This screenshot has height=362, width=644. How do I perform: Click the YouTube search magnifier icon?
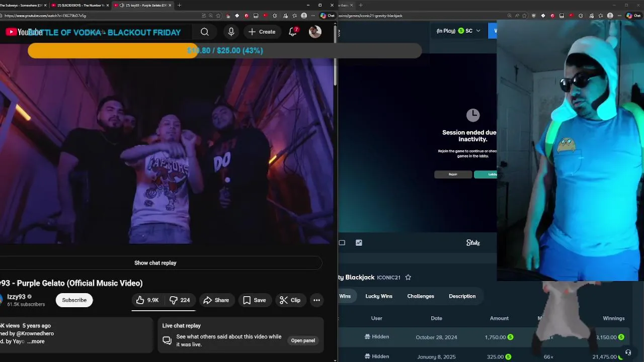204,32
